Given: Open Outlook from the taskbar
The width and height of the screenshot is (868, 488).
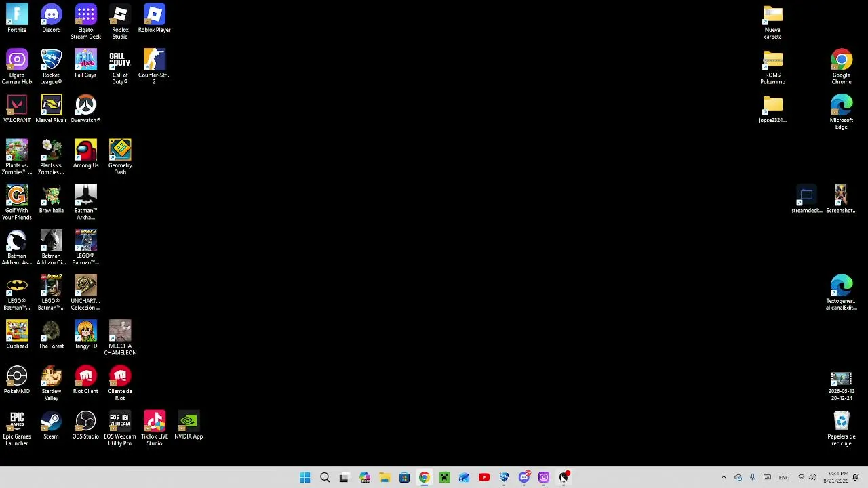Looking at the screenshot, I should pyautogui.click(x=464, y=478).
